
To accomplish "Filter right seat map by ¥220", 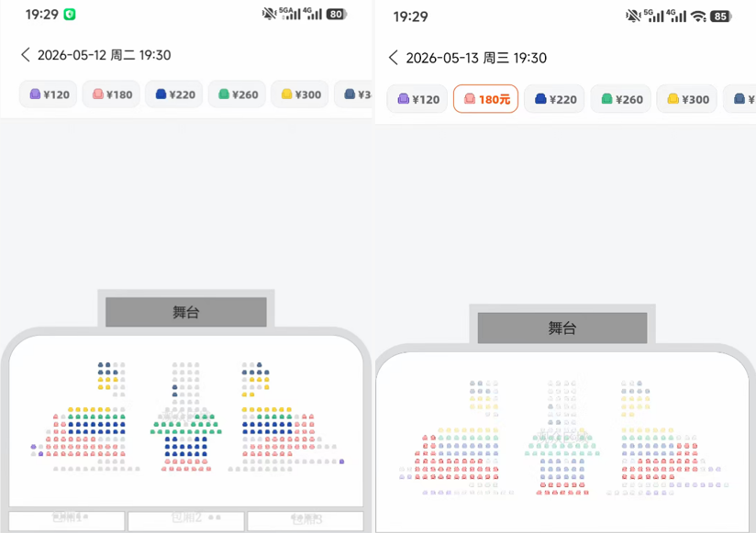I will click(554, 99).
